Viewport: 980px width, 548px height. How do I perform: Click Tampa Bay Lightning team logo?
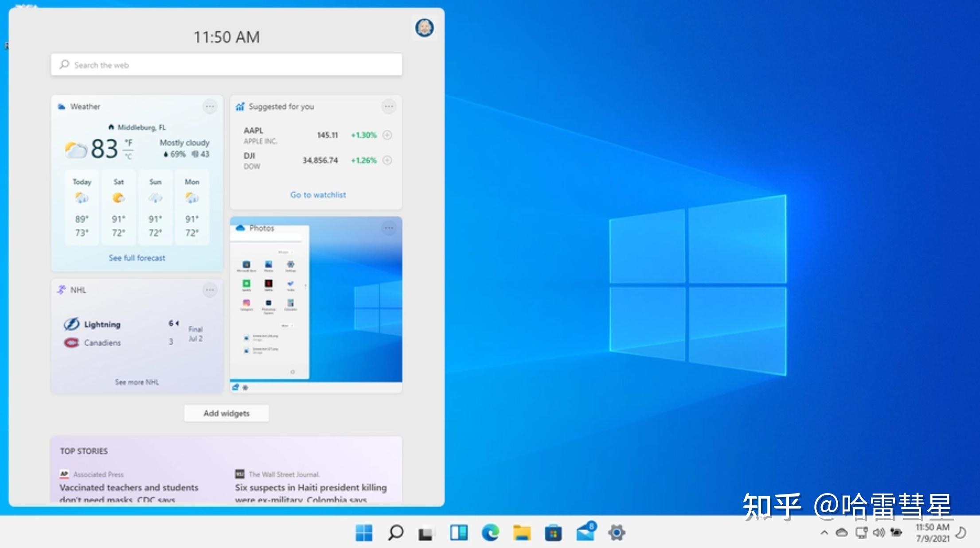tap(71, 324)
